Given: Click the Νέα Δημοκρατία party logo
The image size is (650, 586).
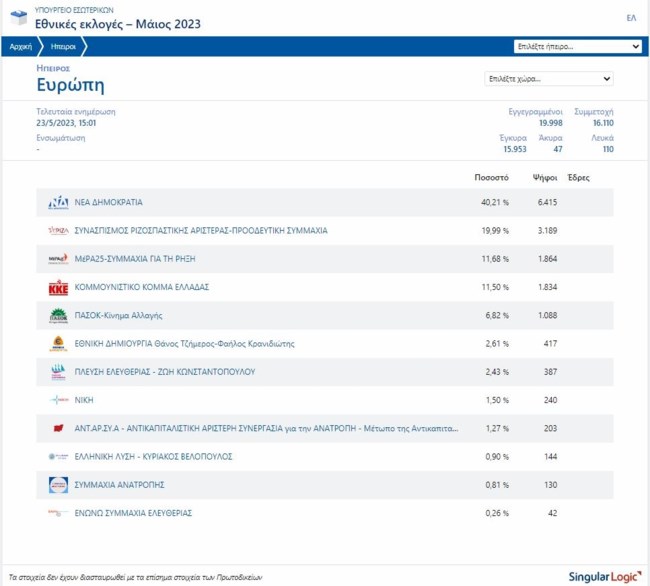Looking at the screenshot, I should pos(58,202).
